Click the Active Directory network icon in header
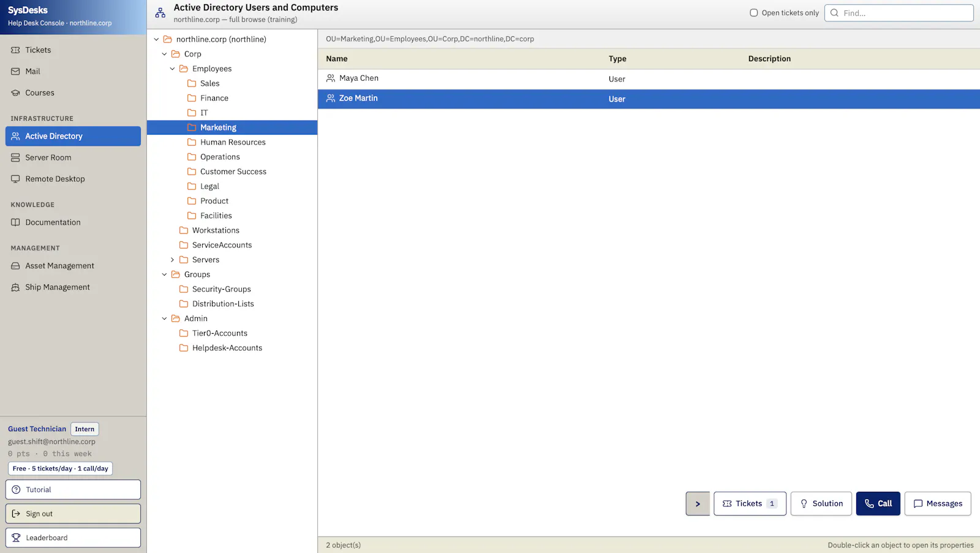 click(x=160, y=13)
